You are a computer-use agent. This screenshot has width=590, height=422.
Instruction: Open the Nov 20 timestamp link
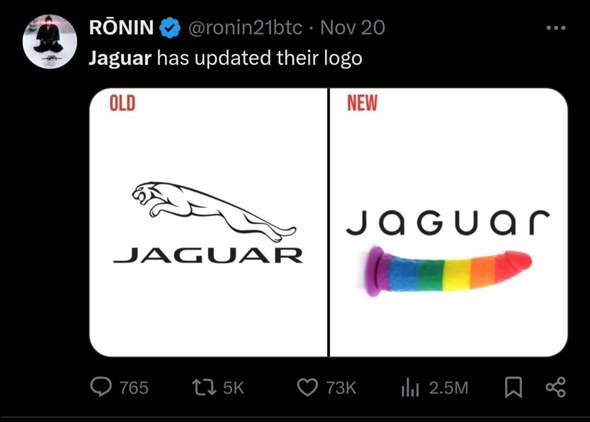[353, 28]
